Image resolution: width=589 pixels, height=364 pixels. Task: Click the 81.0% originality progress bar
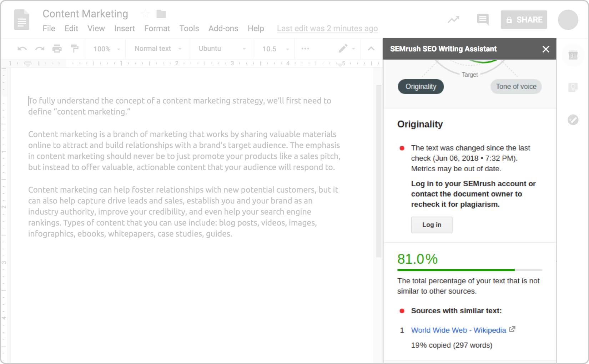469,270
